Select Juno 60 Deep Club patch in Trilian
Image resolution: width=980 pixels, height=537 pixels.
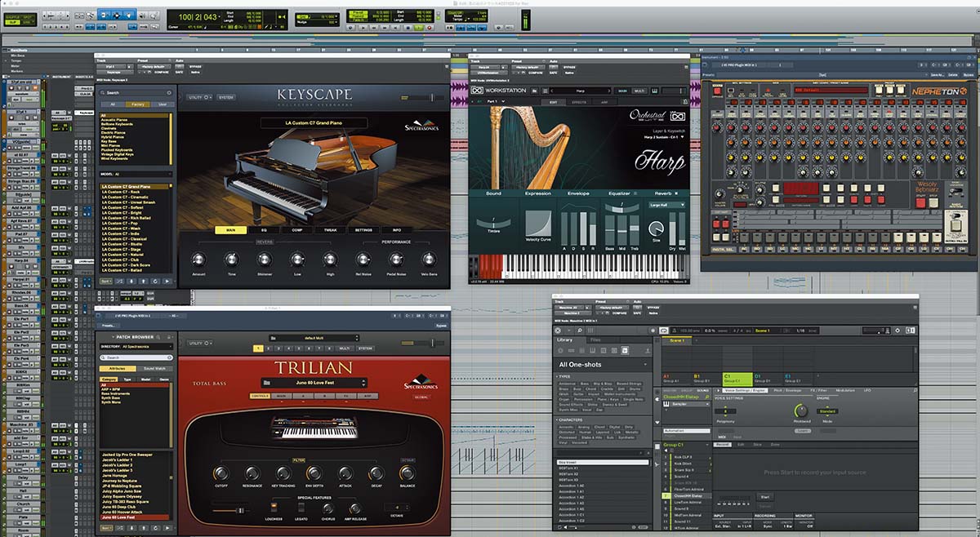(121, 507)
